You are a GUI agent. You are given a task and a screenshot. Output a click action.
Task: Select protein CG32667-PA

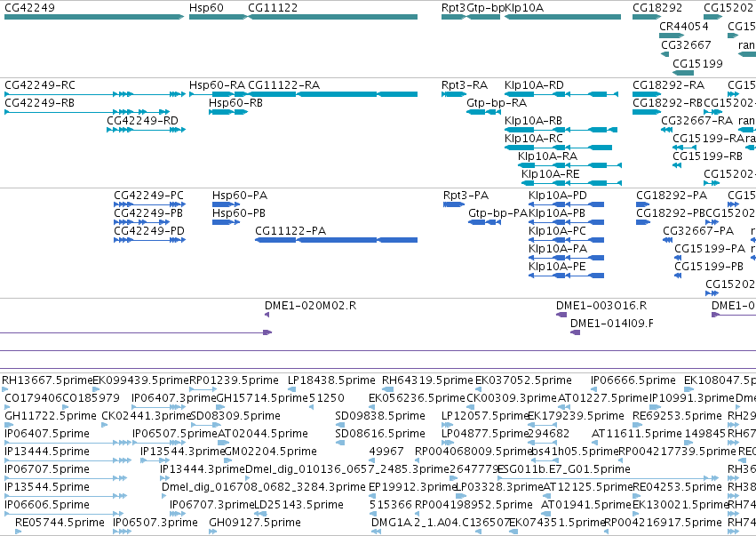668,240
